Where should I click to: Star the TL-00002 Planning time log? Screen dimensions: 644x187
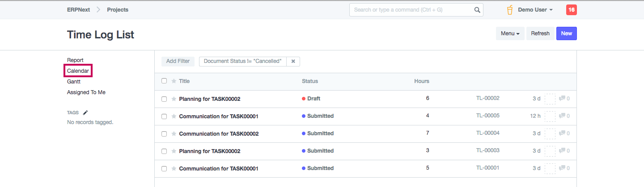(x=174, y=99)
